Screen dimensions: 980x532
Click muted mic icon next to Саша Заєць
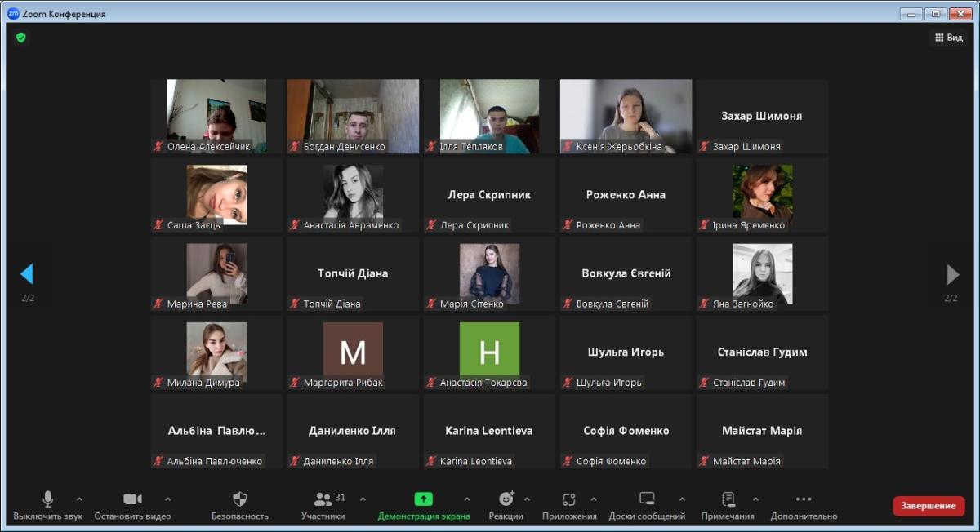(158, 225)
